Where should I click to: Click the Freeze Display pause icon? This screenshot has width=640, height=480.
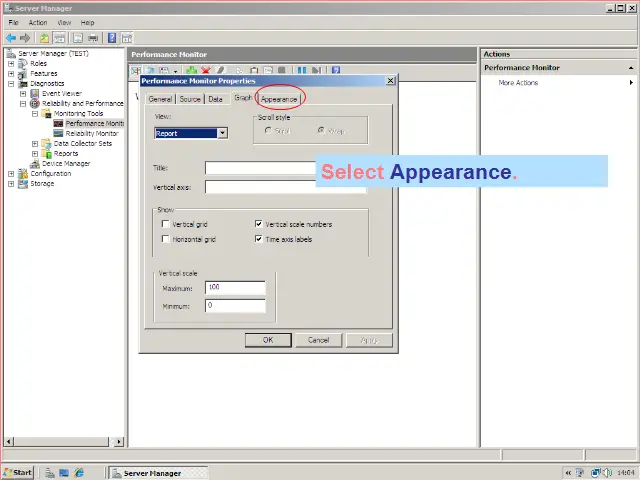(x=302, y=70)
